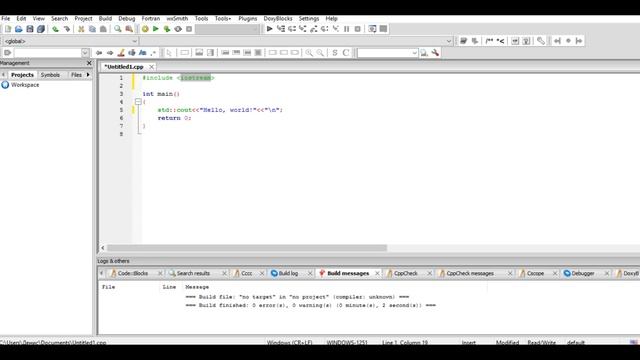This screenshot has height=360, width=640.
Task: Click the jump forward arrow icon
Action: pyautogui.click(x=110, y=53)
